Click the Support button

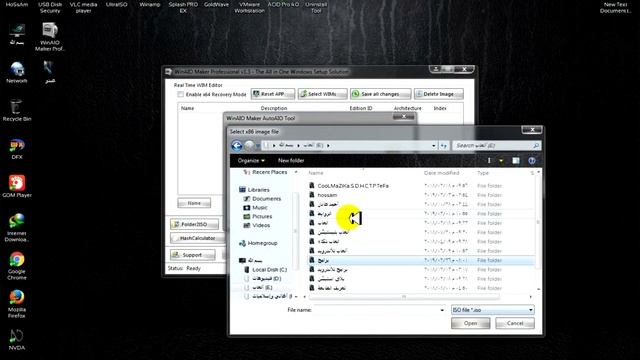(192, 255)
